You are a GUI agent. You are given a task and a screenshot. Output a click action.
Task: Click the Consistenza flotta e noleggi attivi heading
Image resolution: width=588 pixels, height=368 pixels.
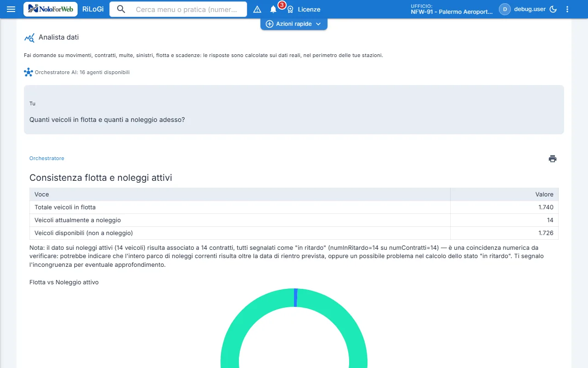[x=101, y=178]
